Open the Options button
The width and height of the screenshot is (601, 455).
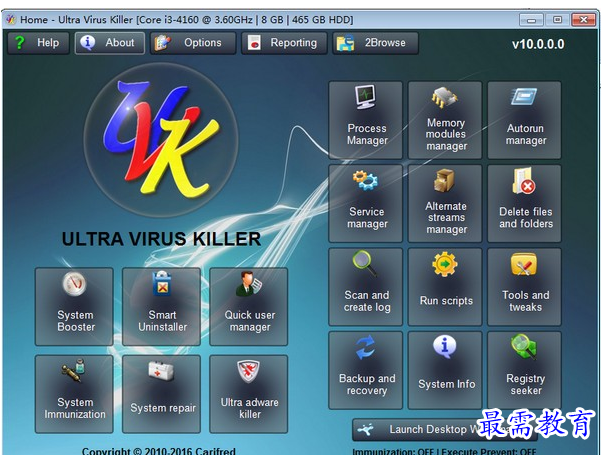tap(193, 43)
